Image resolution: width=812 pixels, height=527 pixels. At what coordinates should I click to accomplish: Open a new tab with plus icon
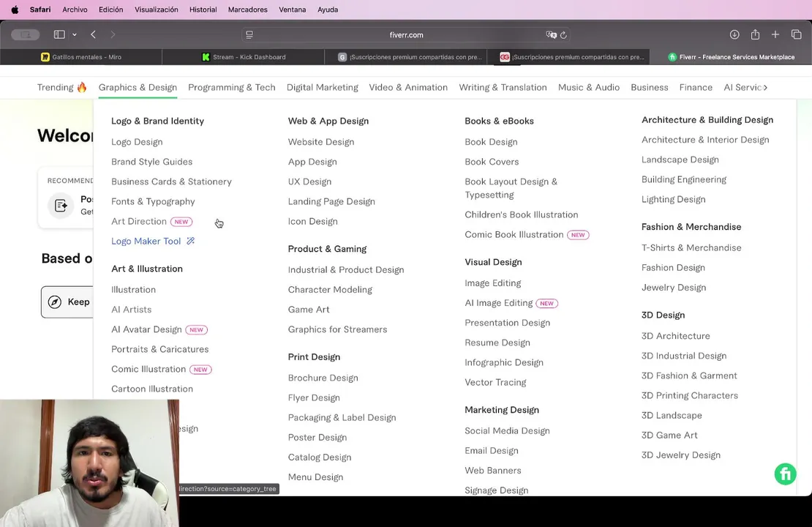pos(775,34)
